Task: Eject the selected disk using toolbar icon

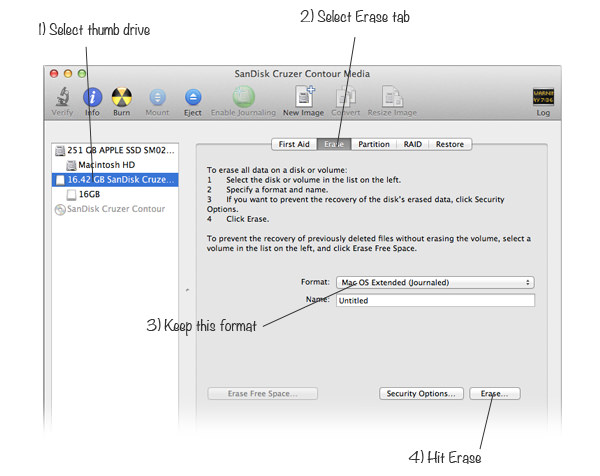Action: pyautogui.click(x=193, y=97)
